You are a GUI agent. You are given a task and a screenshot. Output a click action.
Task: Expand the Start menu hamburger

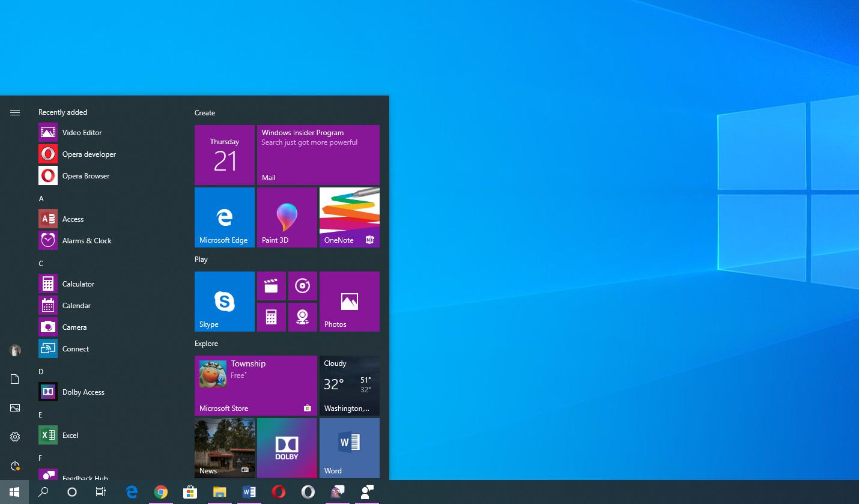tap(15, 112)
